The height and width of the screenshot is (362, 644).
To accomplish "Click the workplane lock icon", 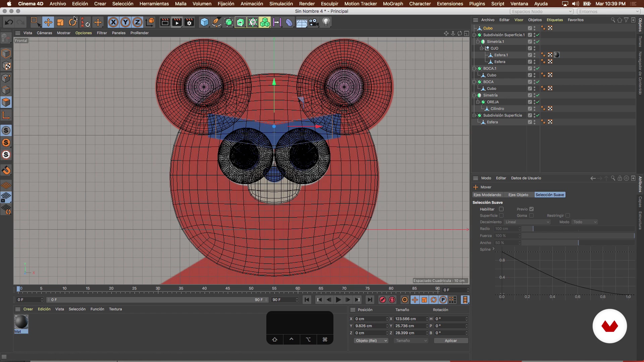I will click(6, 198).
